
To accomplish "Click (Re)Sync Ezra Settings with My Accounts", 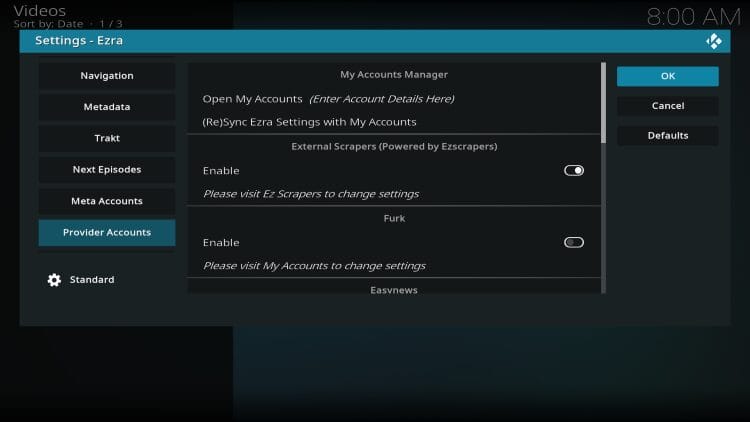I will 393,122.
